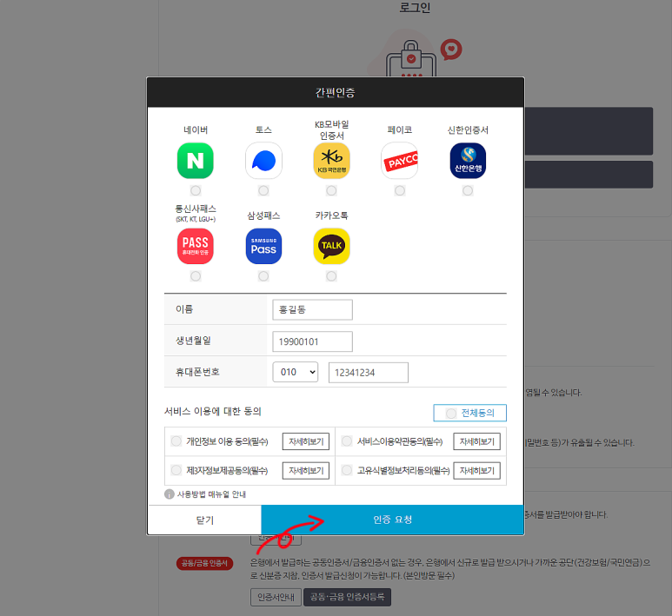672x616 pixels.
Task: Click the 닫기 button
Action: pos(204,520)
